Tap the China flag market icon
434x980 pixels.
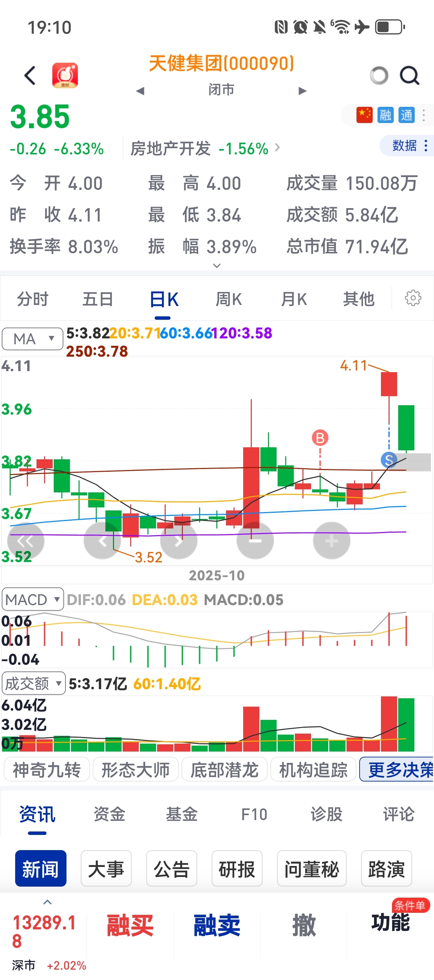364,115
